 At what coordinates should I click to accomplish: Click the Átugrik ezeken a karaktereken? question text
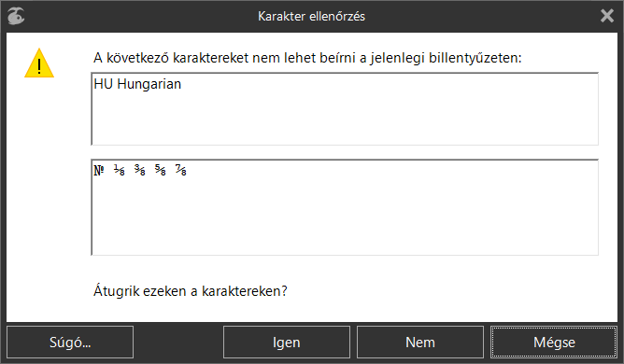[191, 291]
